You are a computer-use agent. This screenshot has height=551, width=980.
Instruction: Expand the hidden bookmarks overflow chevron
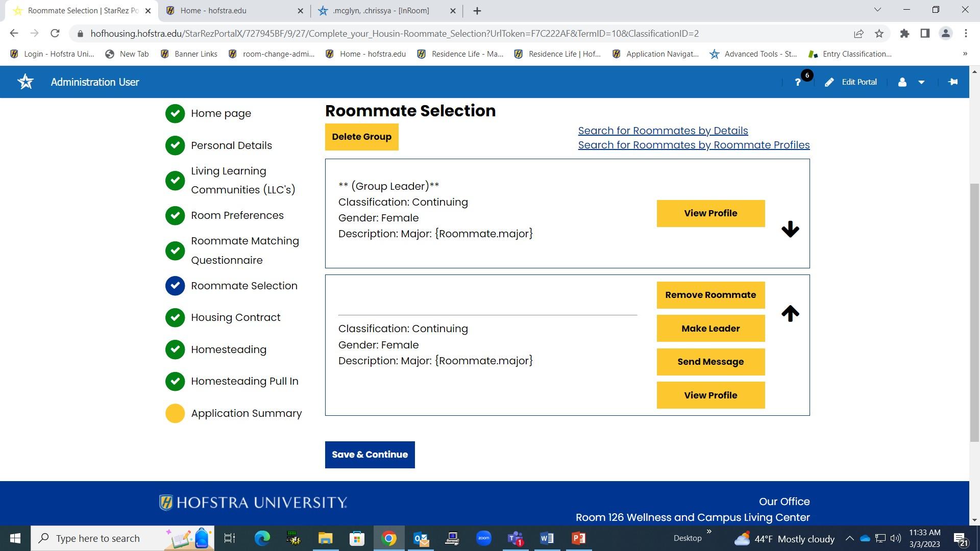click(x=965, y=54)
